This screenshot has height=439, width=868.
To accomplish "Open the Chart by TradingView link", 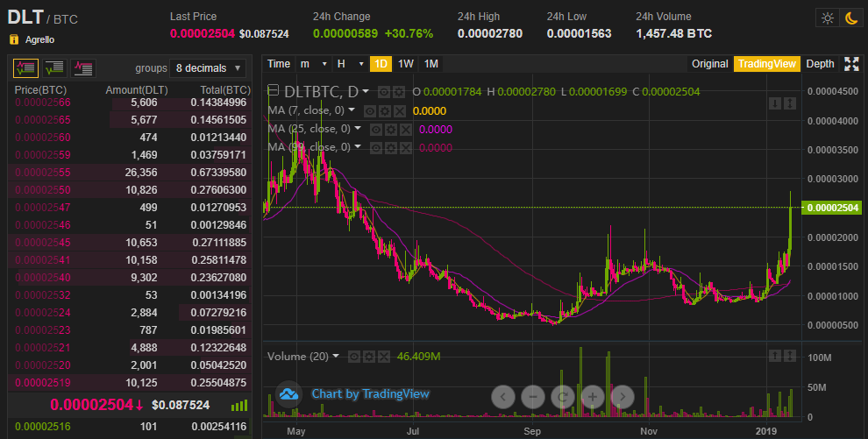I will pyautogui.click(x=370, y=394).
